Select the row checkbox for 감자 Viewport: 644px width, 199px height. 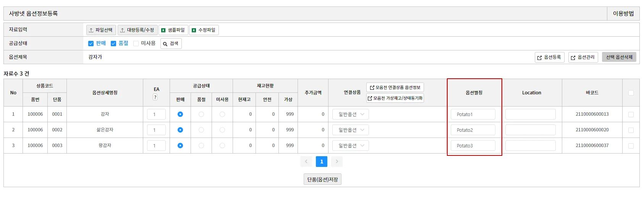point(631,115)
